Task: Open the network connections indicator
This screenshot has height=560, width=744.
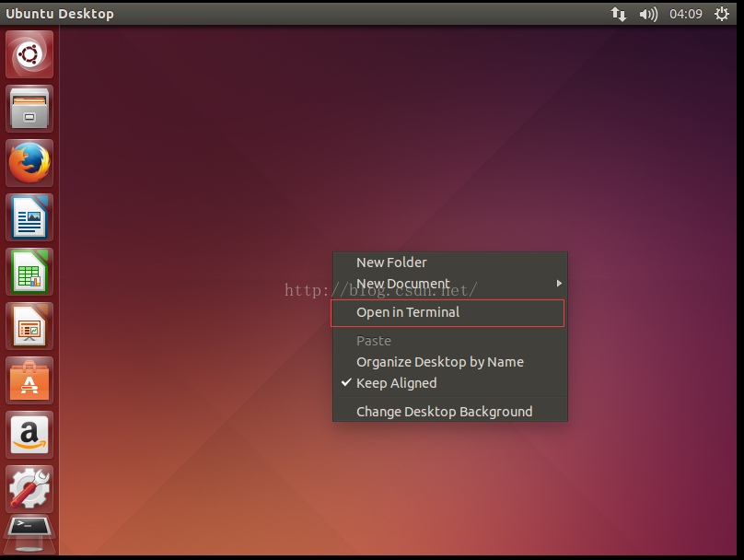Action: pos(618,14)
